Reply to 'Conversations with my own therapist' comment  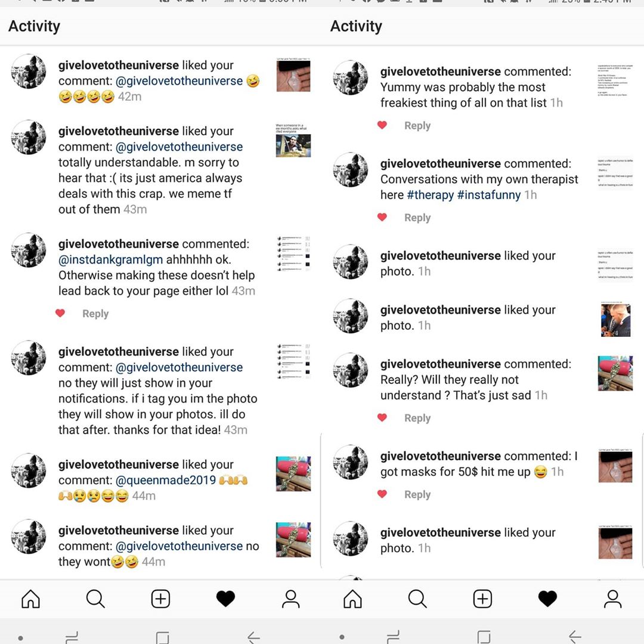[x=417, y=218]
